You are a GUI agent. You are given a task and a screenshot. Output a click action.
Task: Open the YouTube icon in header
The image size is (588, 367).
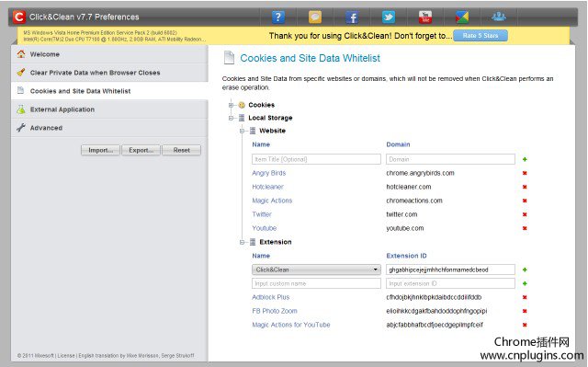coord(425,17)
